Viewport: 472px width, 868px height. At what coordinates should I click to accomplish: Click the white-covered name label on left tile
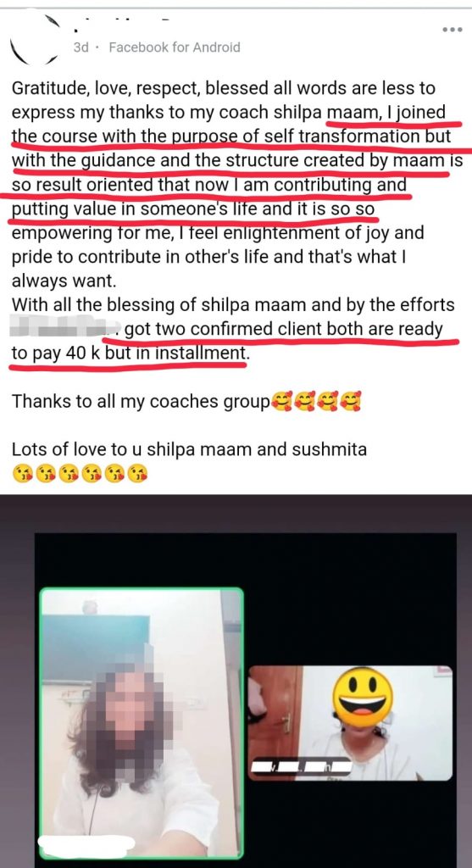(87, 843)
